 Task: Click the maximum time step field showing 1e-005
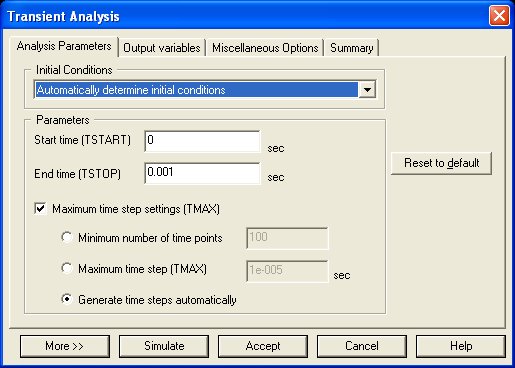(x=287, y=271)
